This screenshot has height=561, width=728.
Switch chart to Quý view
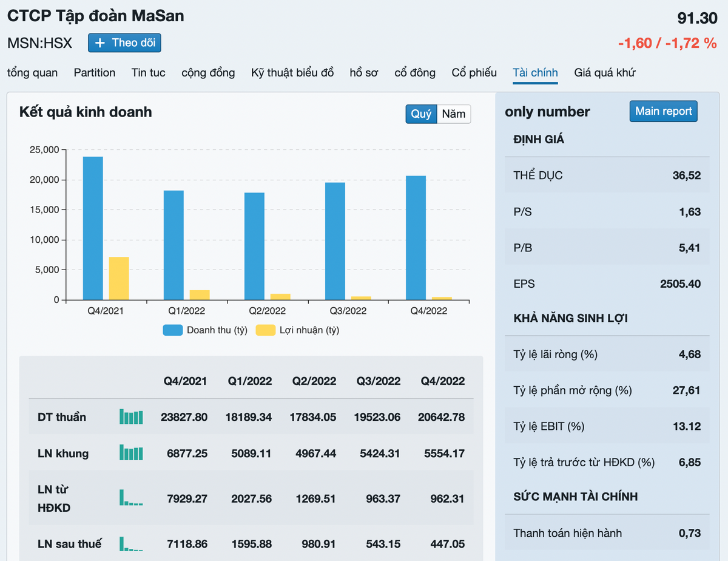click(421, 114)
